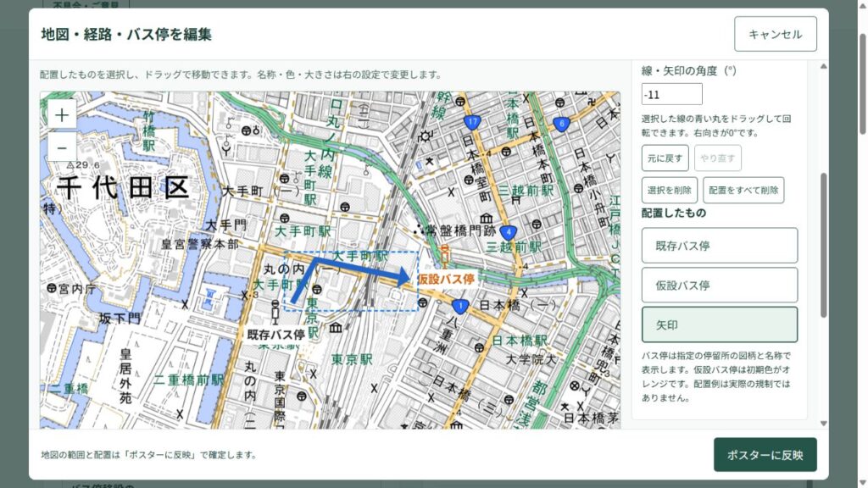Click the settings panel vertical scrollbar
Screen dimensions: 868x488
click(823, 245)
